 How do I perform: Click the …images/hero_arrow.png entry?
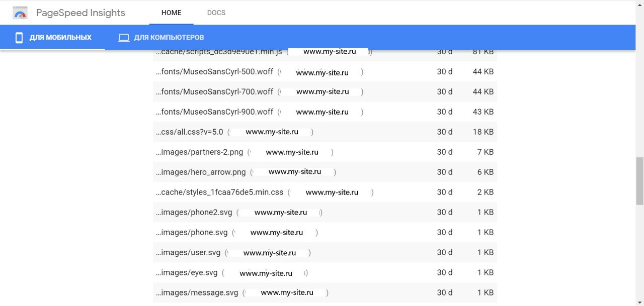point(201,172)
